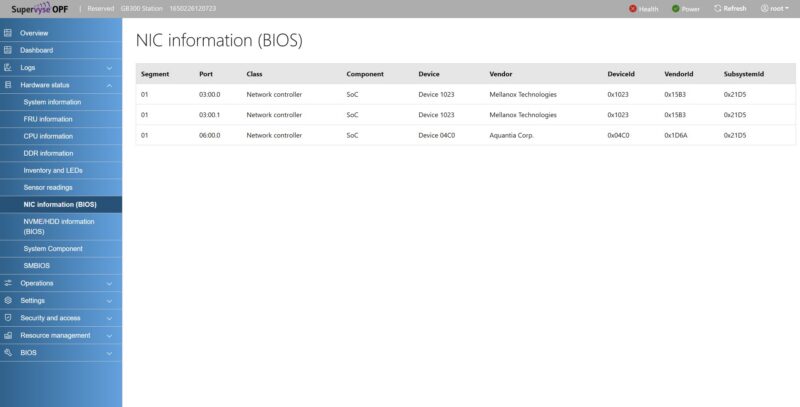Click the BIOS wrench icon
Screen dimensions: 800x407
pos(8,352)
